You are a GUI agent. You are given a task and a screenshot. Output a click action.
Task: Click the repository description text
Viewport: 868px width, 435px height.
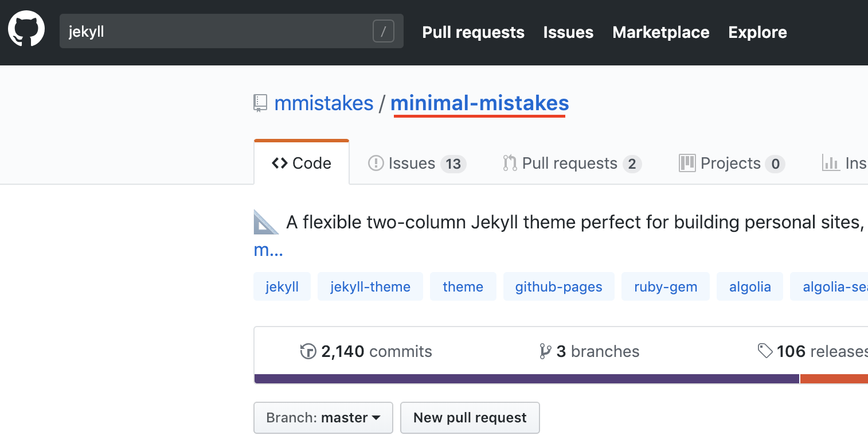click(575, 222)
